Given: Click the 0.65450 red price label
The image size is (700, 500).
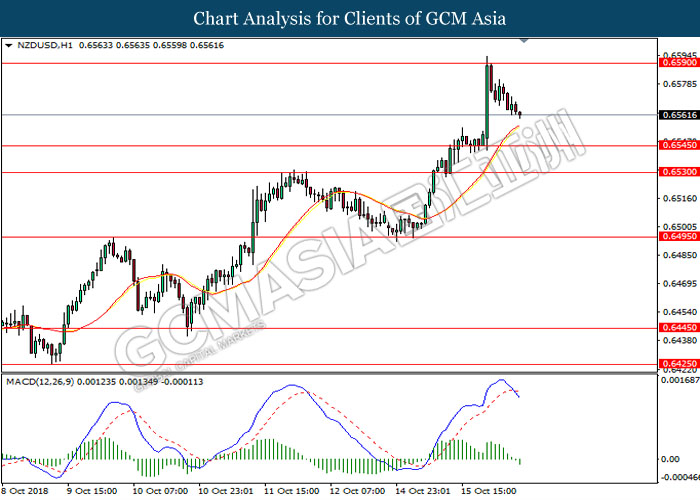Looking at the screenshot, I should (679, 145).
